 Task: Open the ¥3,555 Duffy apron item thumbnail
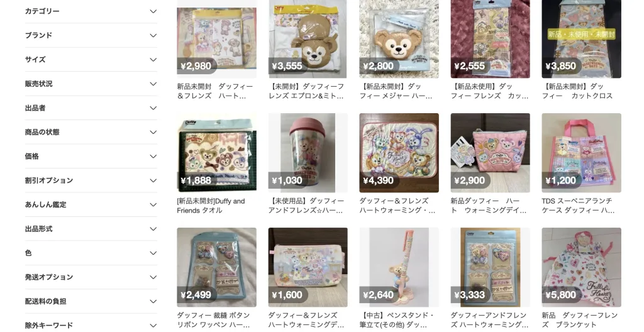point(308,39)
